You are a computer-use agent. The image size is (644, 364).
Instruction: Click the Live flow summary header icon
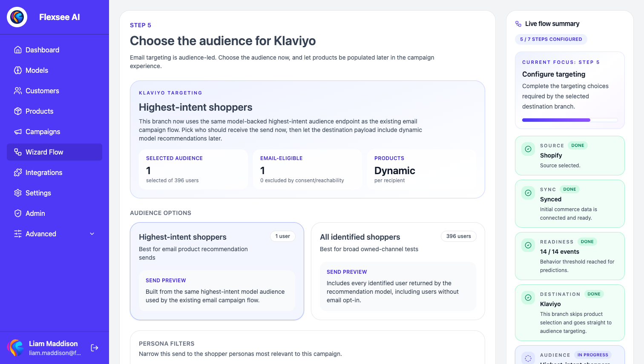[x=518, y=24]
